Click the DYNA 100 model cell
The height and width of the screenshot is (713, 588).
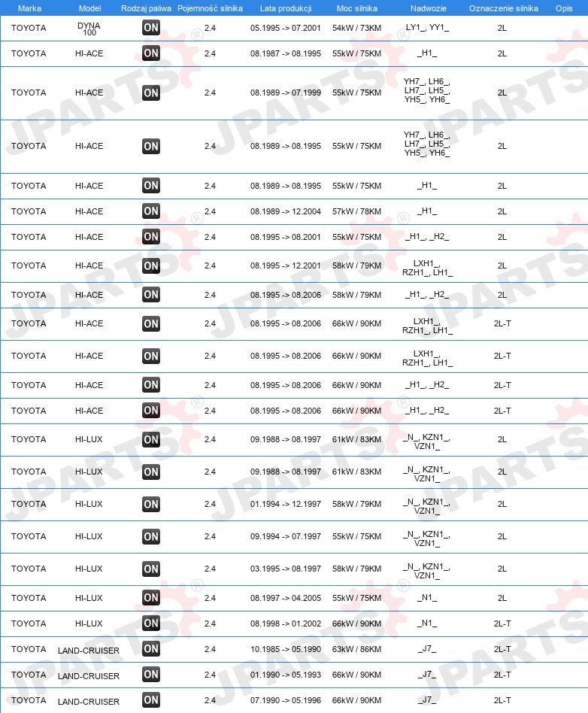[89, 29]
